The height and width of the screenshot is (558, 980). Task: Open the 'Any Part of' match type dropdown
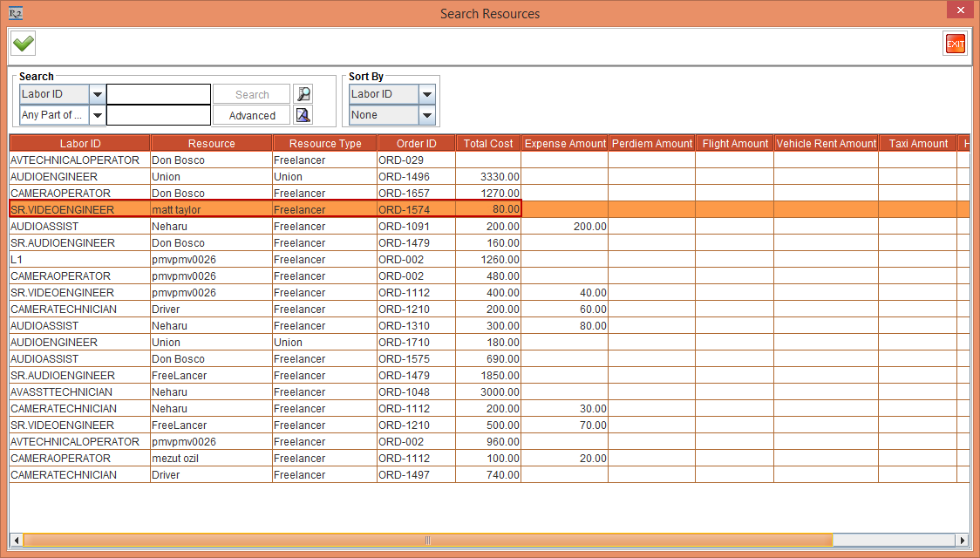click(x=97, y=114)
